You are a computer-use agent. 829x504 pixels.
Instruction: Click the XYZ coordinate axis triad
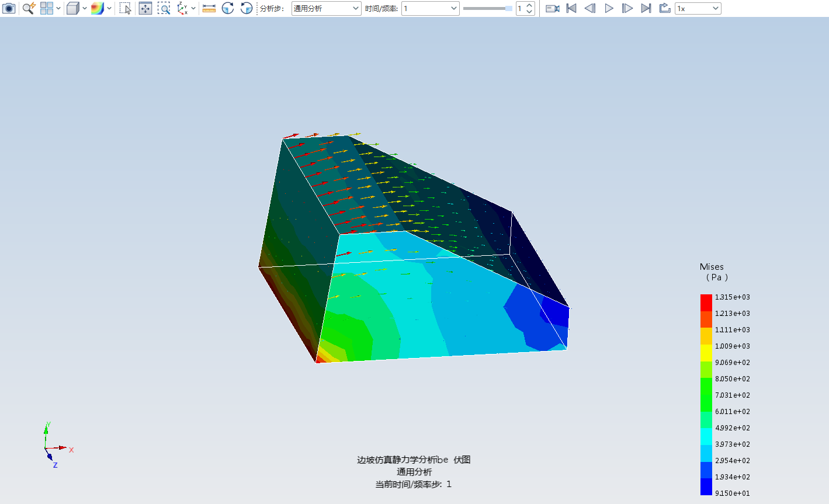pos(57,445)
